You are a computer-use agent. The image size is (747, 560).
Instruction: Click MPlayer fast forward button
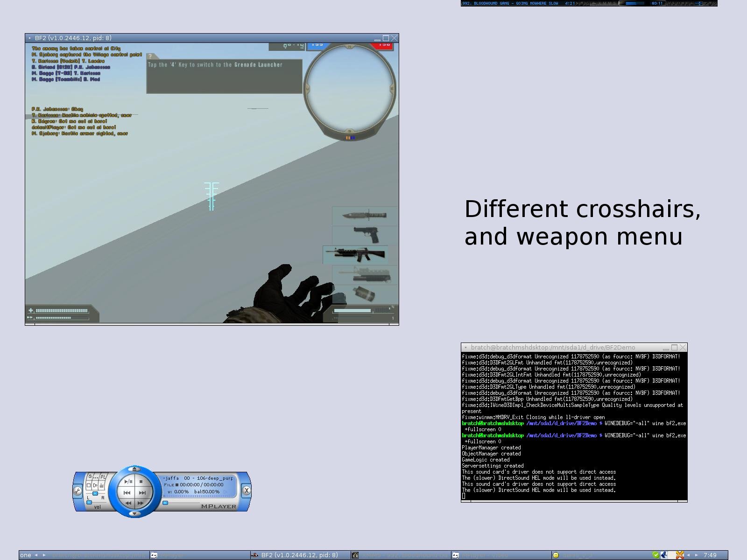pos(141,503)
